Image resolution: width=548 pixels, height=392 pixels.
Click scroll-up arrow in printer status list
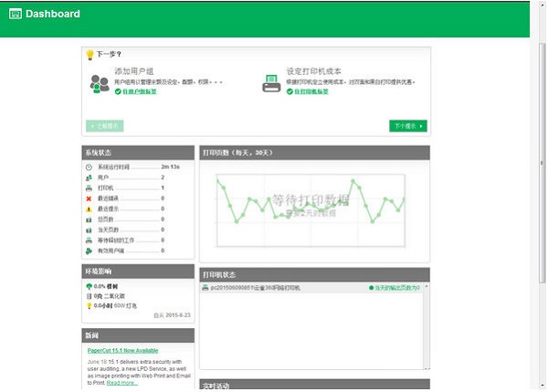click(x=427, y=286)
